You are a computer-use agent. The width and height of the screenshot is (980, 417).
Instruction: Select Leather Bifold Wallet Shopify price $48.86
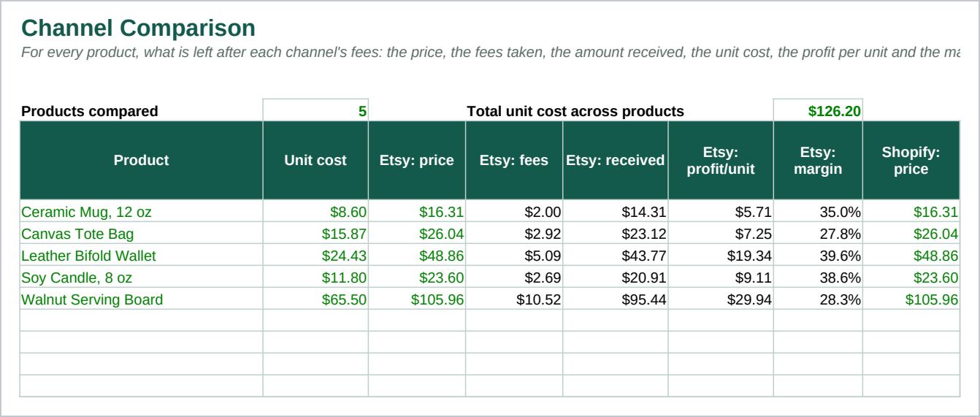coord(911,256)
